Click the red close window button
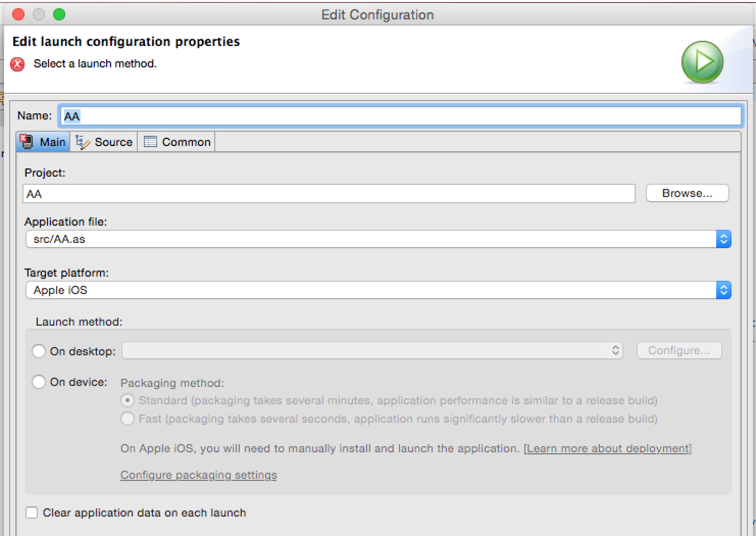Screen dimensions: 756x536 pyautogui.click(x=18, y=14)
